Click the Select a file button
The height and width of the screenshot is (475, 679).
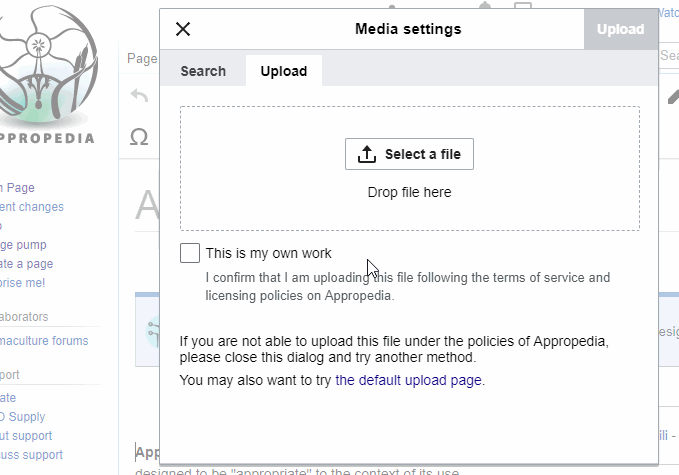409,154
